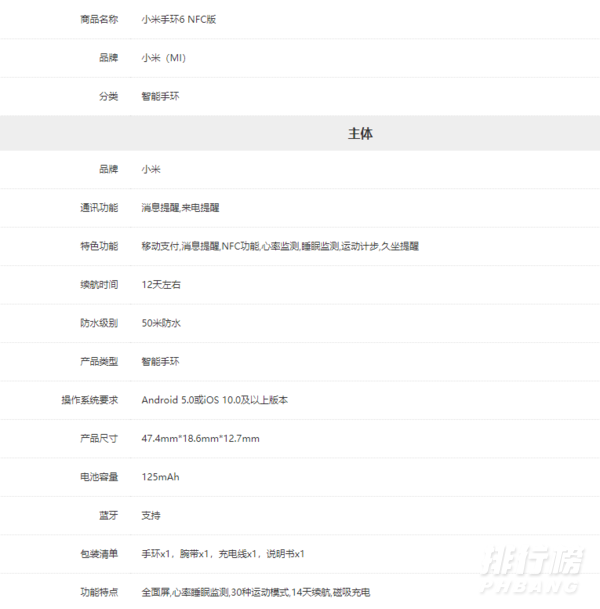Click the package list '手环x1，腕带x1，充电线x1，说明书x1'
This screenshot has width=600, height=609.
pyautogui.click(x=223, y=554)
